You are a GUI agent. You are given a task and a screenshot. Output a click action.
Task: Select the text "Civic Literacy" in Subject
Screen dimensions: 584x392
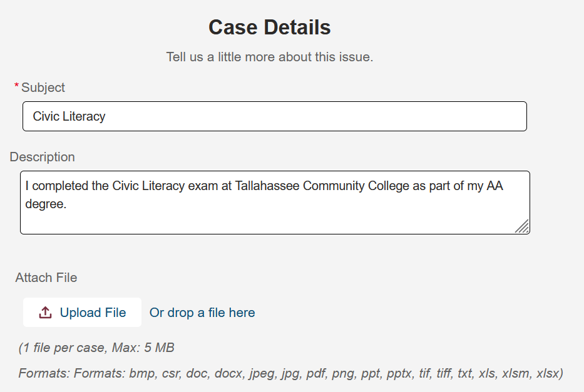pos(69,116)
